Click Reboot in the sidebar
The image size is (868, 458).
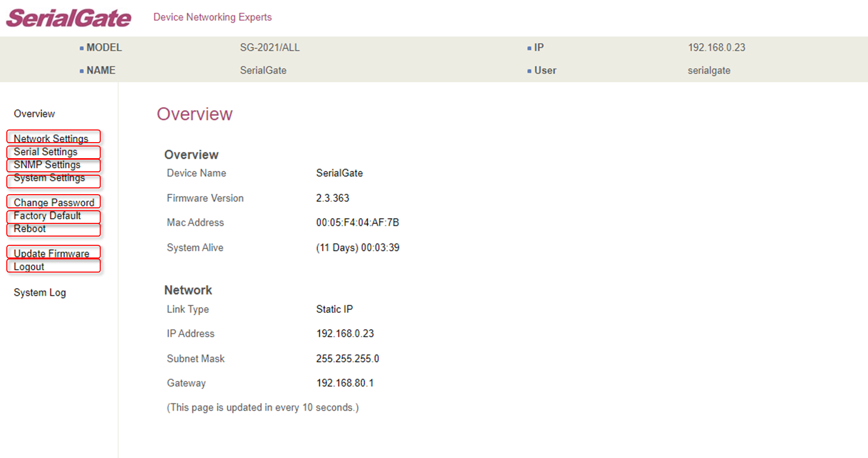pyautogui.click(x=30, y=229)
